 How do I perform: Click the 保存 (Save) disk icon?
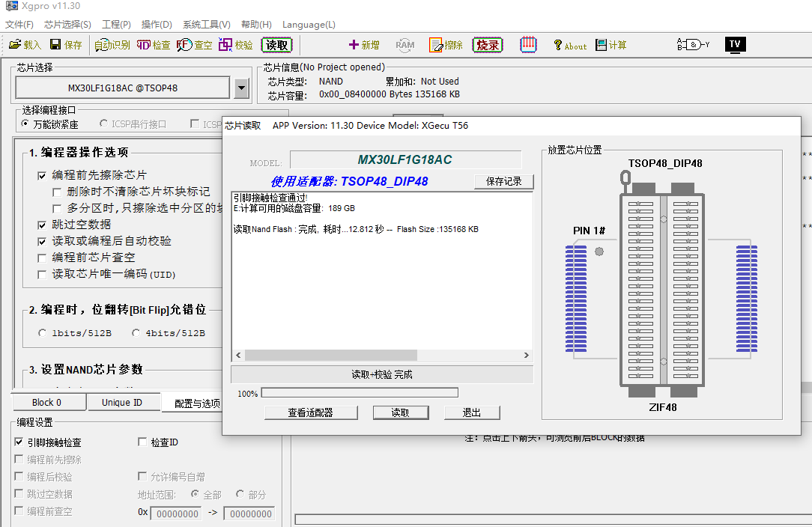click(x=55, y=45)
